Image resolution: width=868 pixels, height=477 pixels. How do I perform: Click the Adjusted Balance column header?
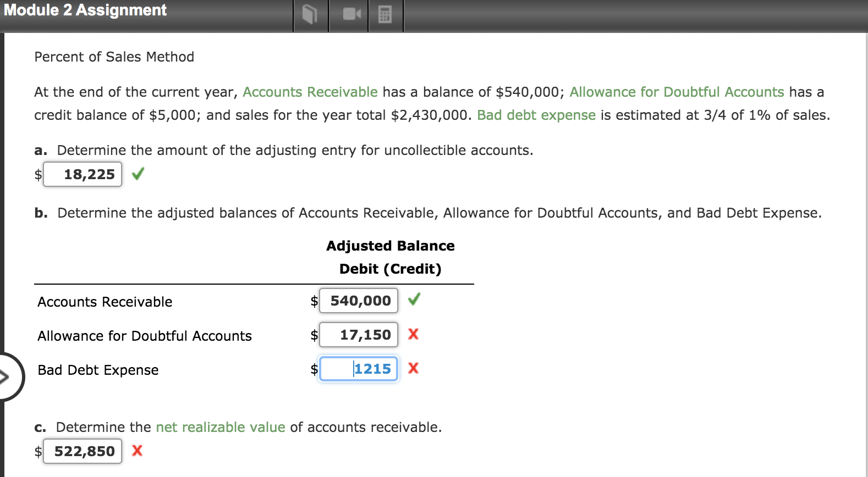(x=390, y=246)
